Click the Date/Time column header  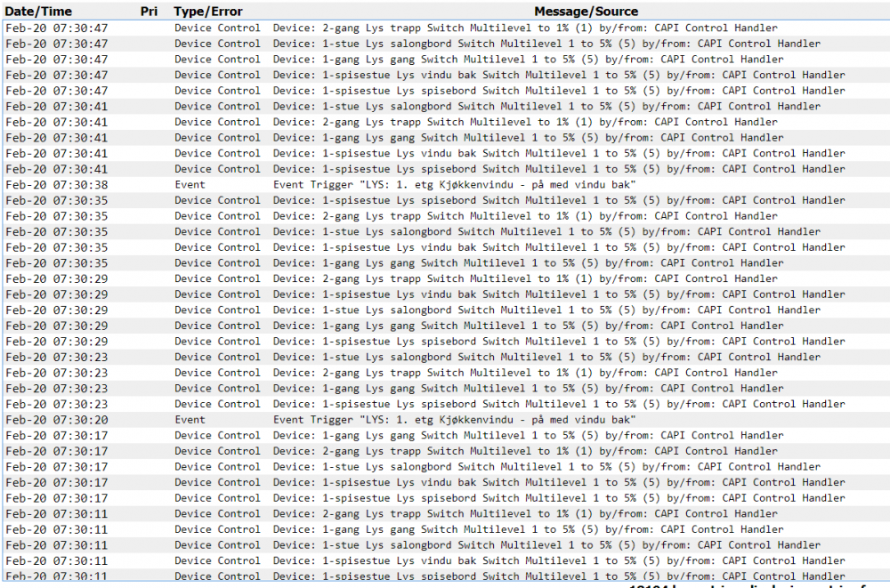pyautogui.click(x=38, y=12)
